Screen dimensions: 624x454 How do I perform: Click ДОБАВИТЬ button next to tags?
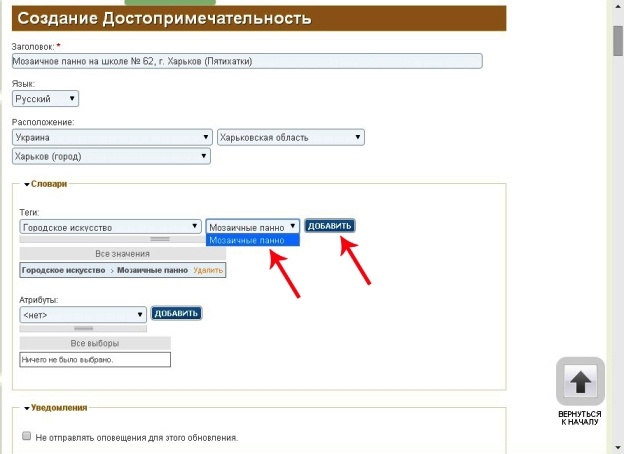pyautogui.click(x=330, y=226)
